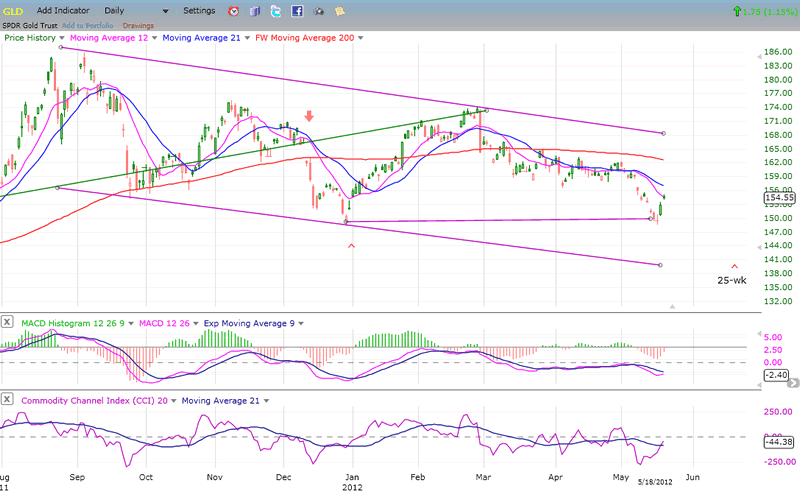The image size is (800, 492).
Task: Expand the Price History options arrow
Action: click(60, 38)
